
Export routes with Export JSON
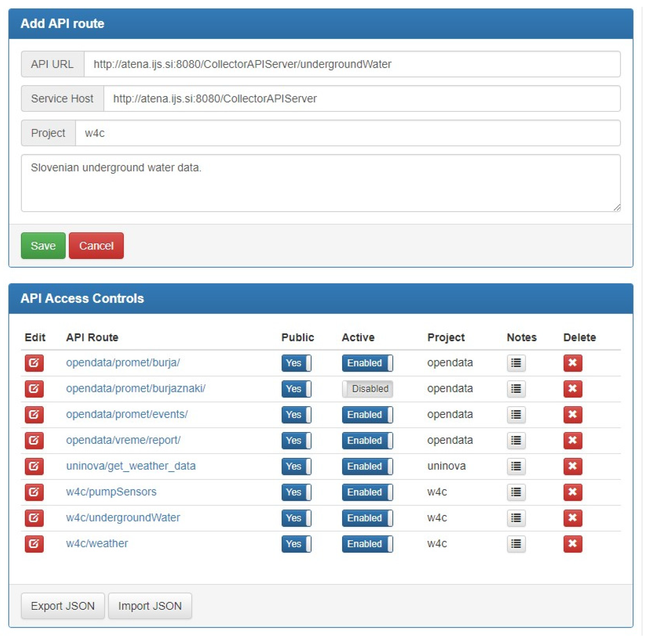click(x=63, y=606)
